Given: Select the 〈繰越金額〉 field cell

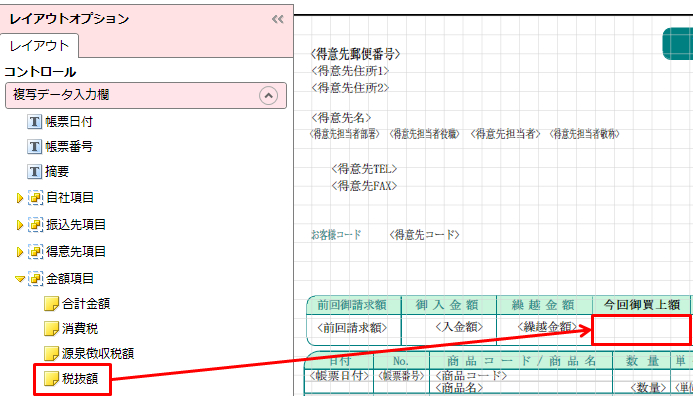Looking at the screenshot, I should tap(548, 327).
